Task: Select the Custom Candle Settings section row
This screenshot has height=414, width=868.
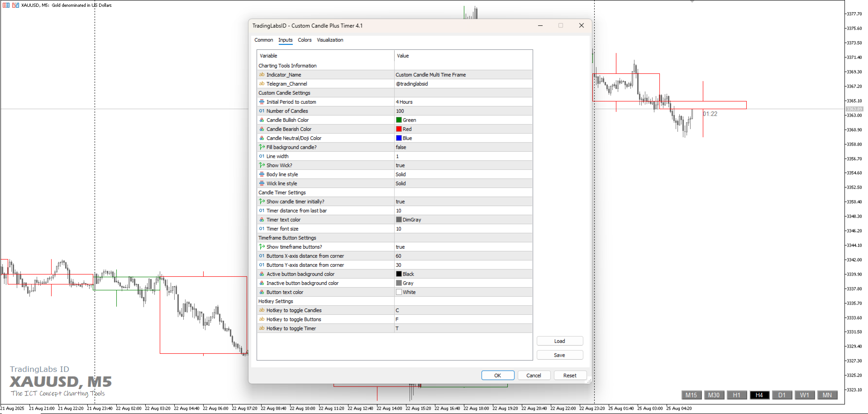Action: [395, 93]
